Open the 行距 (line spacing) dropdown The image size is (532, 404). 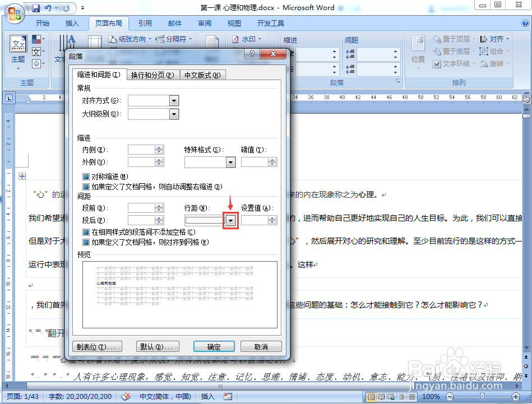coord(230,220)
